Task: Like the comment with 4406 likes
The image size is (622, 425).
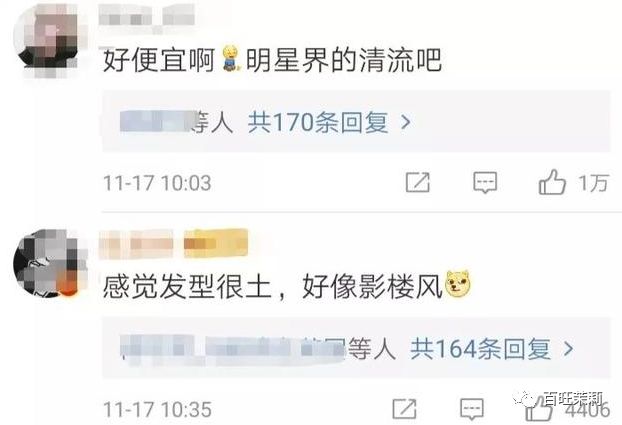Action: (x=539, y=409)
